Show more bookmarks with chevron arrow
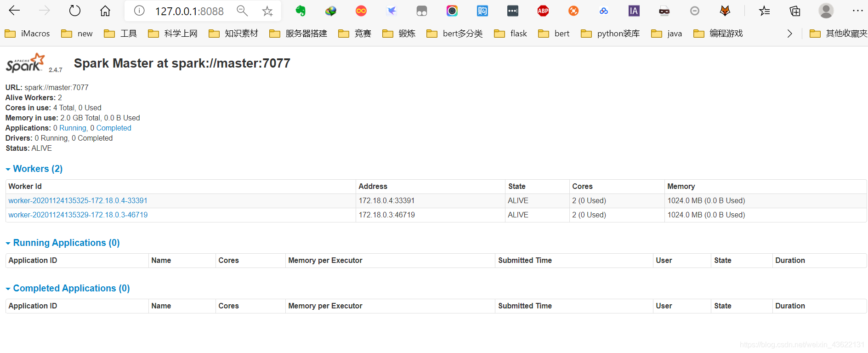 point(789,34)
